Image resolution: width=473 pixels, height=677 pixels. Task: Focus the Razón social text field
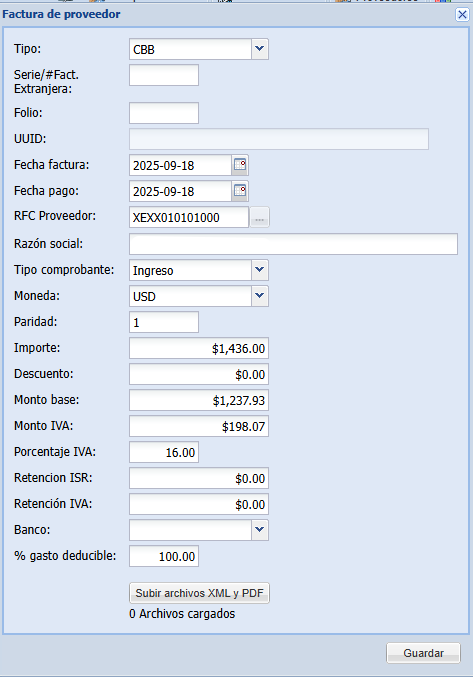(293, 244)
